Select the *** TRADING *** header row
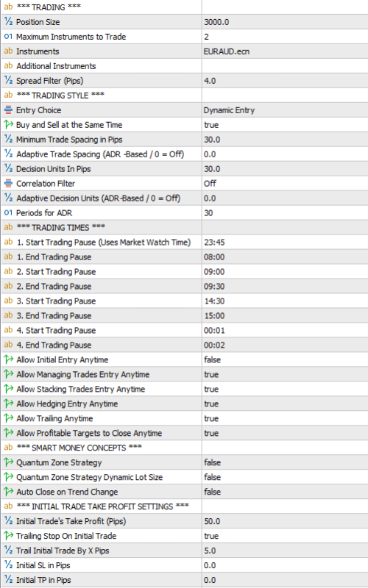This screenshot has height=588, width=368. (184, 7)
